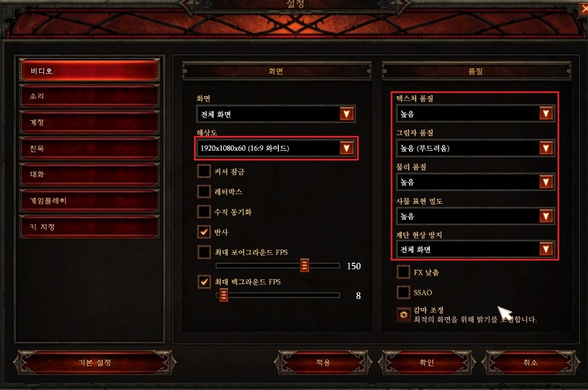
Task: Uncheck the reflection (반사) checkbox
Action: 204,232
